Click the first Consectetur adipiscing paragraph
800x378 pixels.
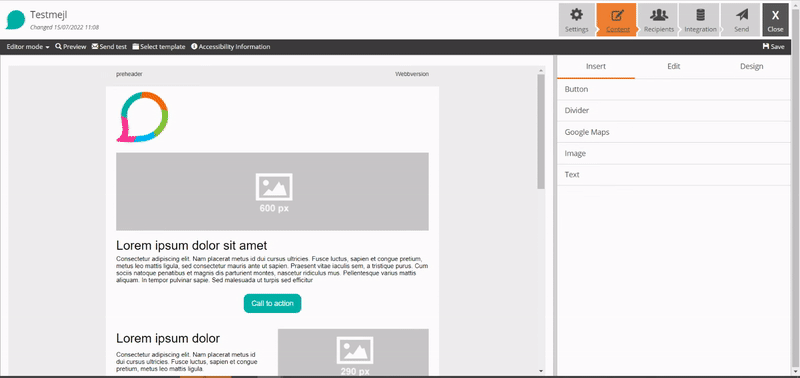272,269
